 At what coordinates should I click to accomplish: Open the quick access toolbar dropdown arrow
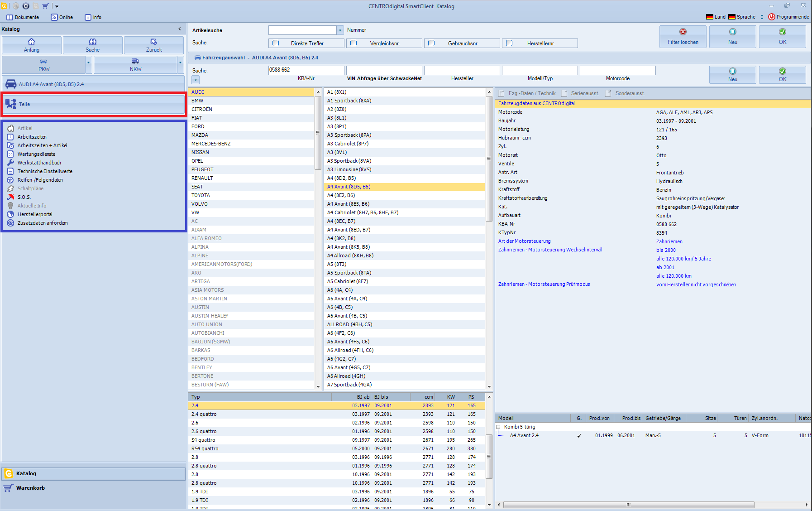click(x=57, y=6)
